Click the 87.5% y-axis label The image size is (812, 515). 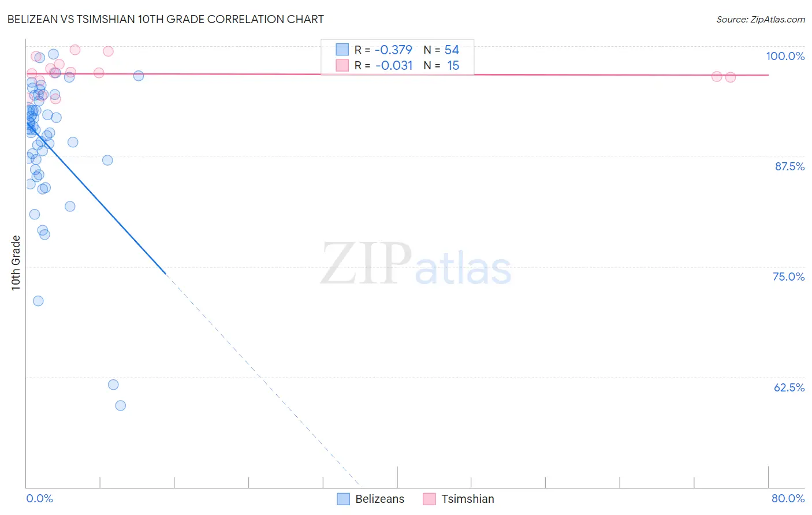click(789, 166)
